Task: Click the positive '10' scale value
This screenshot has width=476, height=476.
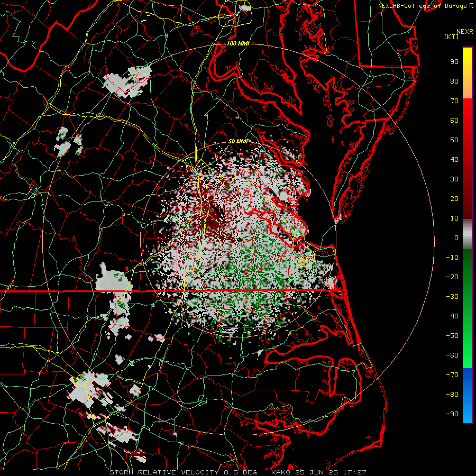Action: 454,218
